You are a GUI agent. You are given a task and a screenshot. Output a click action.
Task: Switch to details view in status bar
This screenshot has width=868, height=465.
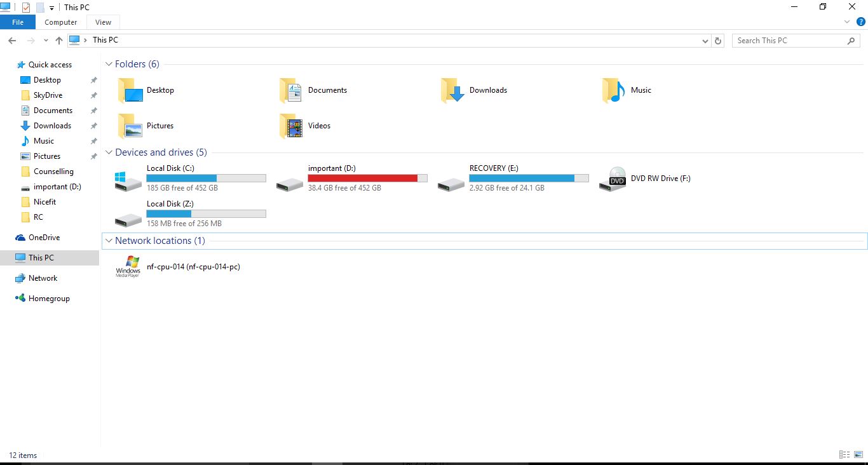(844, 455)
